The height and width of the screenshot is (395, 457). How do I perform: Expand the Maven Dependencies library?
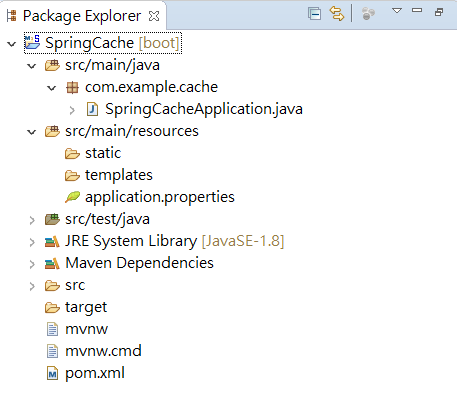(x=32, y=264)
